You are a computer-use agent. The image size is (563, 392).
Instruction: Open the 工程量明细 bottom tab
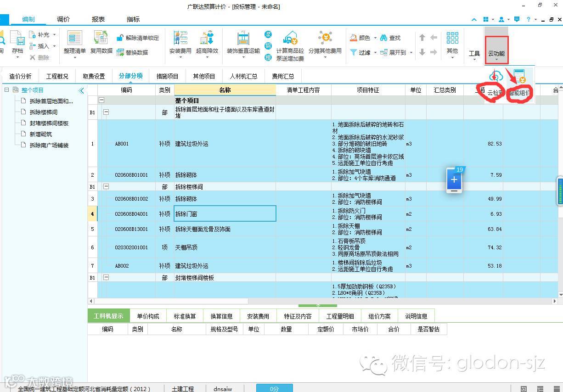point(340,316)
